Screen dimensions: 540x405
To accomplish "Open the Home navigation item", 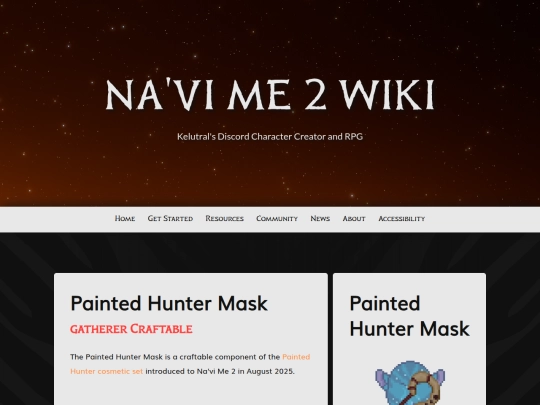I will click(125, 218).
